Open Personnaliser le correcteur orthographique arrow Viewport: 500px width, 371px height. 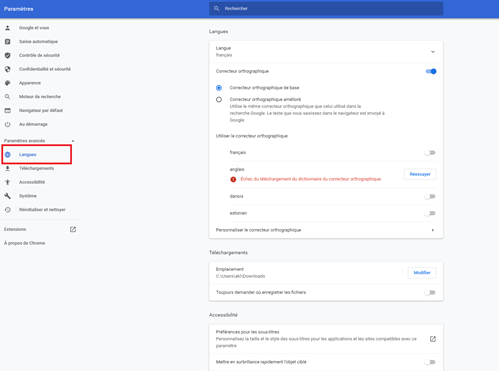(433, 230)
